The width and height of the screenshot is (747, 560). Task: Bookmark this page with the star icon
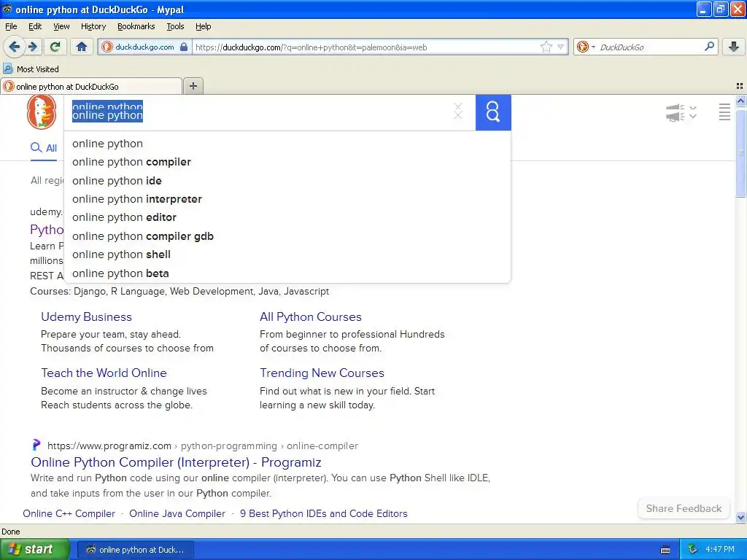pyautogui.click(x=546, y=47)
